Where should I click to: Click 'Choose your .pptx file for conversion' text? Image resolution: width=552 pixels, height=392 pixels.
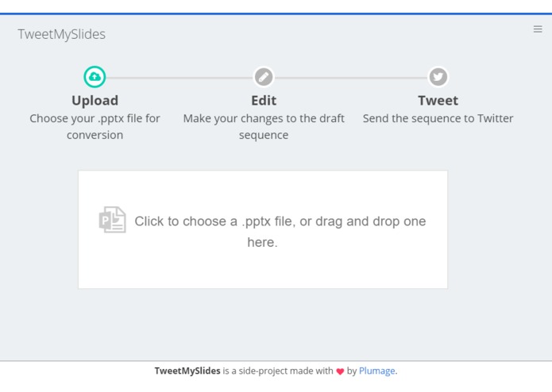[x=95, y=126]
